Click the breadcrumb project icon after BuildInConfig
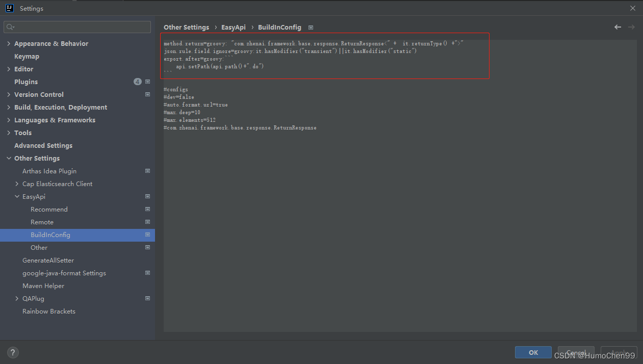This screenshot has height=364, width=643. click(x=311, y=28)
